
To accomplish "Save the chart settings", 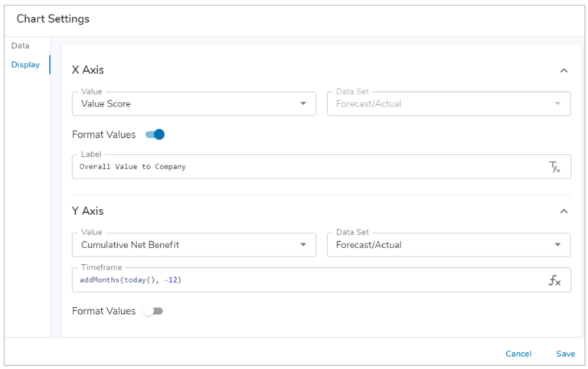I will point(566,354).
